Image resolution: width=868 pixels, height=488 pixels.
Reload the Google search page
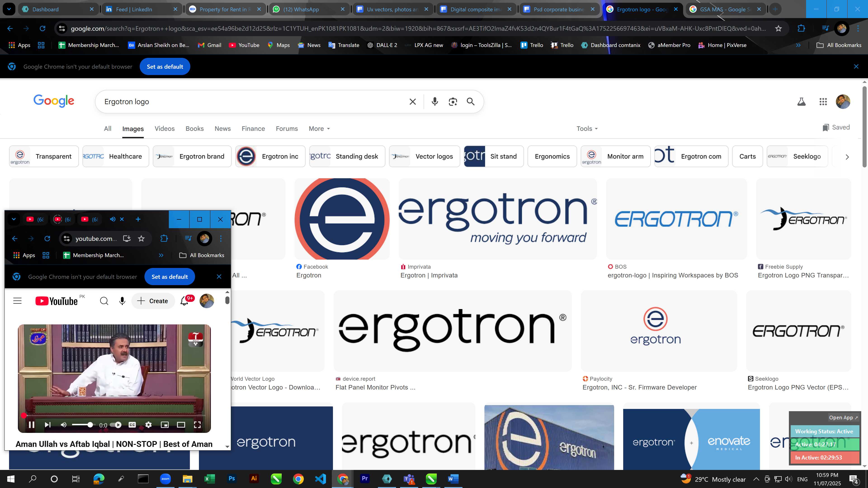[42, 29]
